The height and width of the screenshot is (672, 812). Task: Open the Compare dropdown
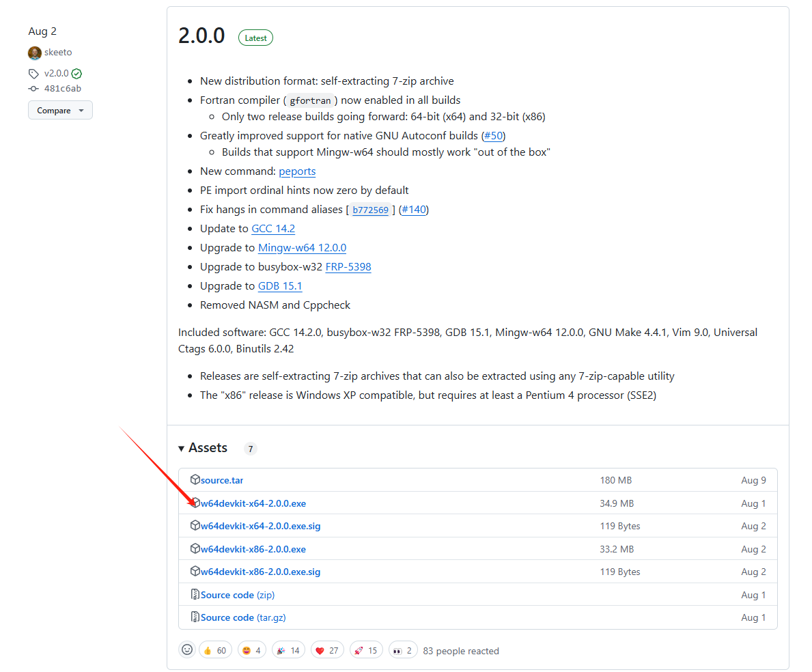point(60,110)
